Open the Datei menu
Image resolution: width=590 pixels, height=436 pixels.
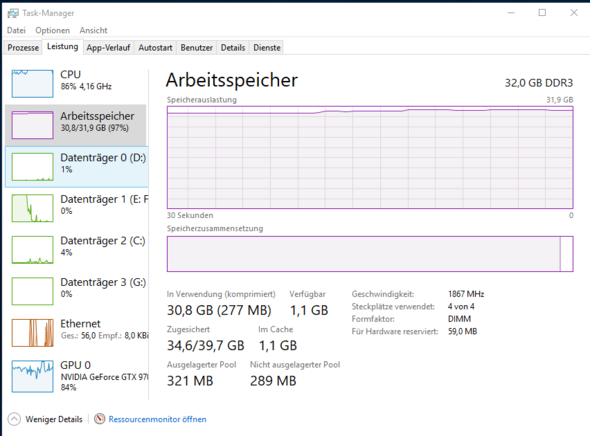coord(16,30)
